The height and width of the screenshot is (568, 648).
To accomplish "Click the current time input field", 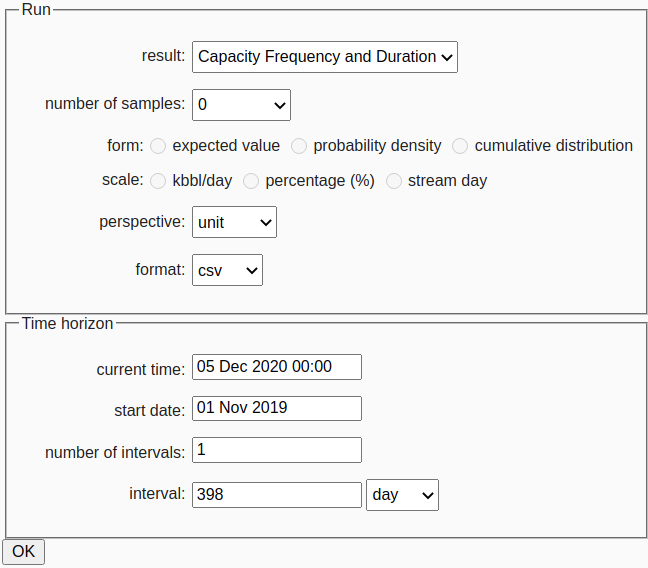I will click(x=277, y=367).
